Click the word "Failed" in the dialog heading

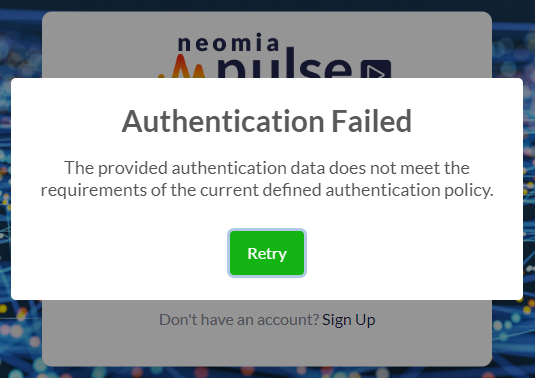pyautogui.click(x=371, y=121)
